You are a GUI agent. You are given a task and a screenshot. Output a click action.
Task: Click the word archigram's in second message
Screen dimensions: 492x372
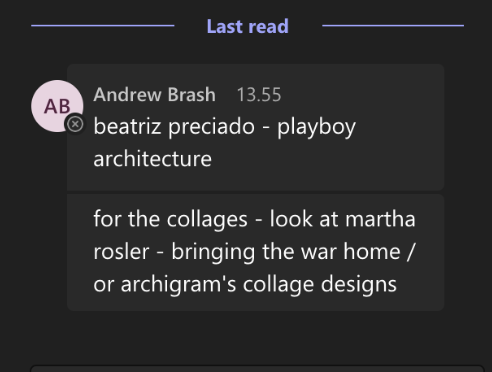coord(178,285)
